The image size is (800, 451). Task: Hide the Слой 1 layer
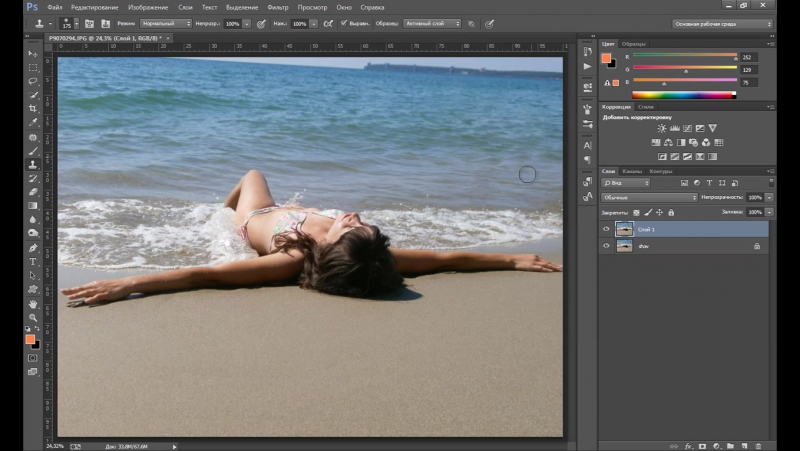pos(606,229)
